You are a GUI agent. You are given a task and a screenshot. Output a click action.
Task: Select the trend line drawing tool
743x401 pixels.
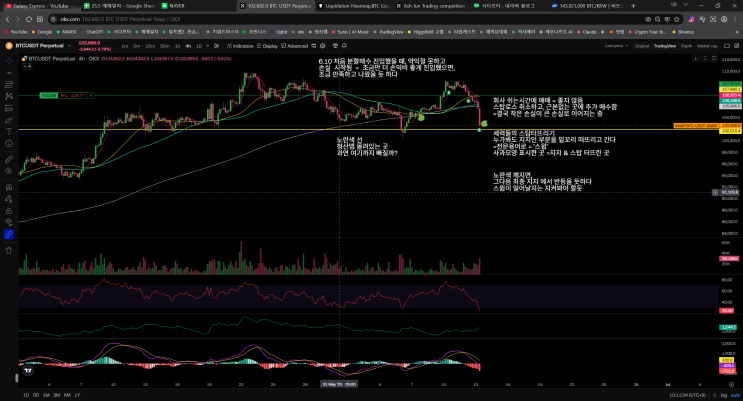(x=9, y=73)
